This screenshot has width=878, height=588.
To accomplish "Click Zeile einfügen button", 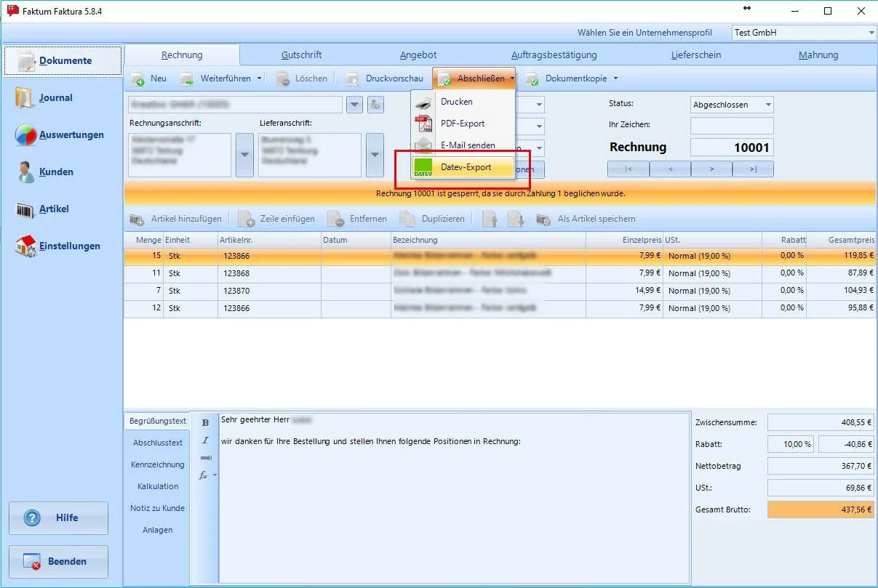I will tap(277, 219).
